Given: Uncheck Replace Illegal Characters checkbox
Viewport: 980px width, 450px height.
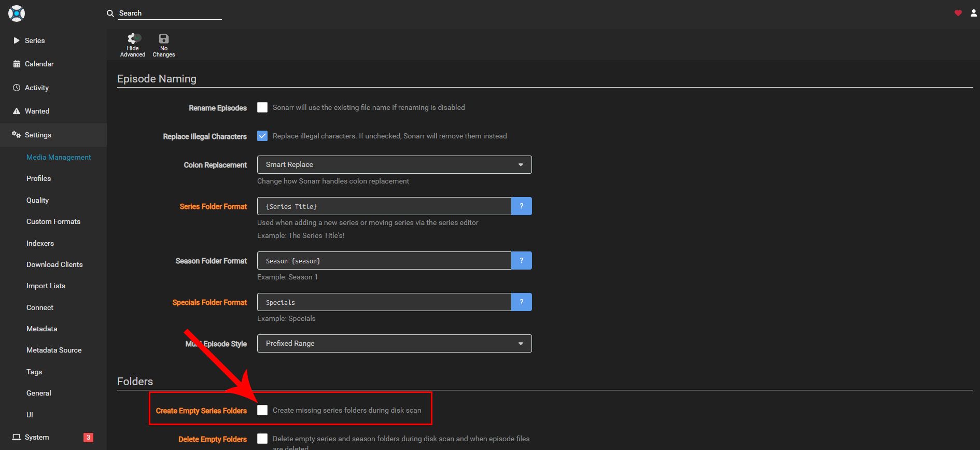Looking at the screenshot, I should [262, 136].
